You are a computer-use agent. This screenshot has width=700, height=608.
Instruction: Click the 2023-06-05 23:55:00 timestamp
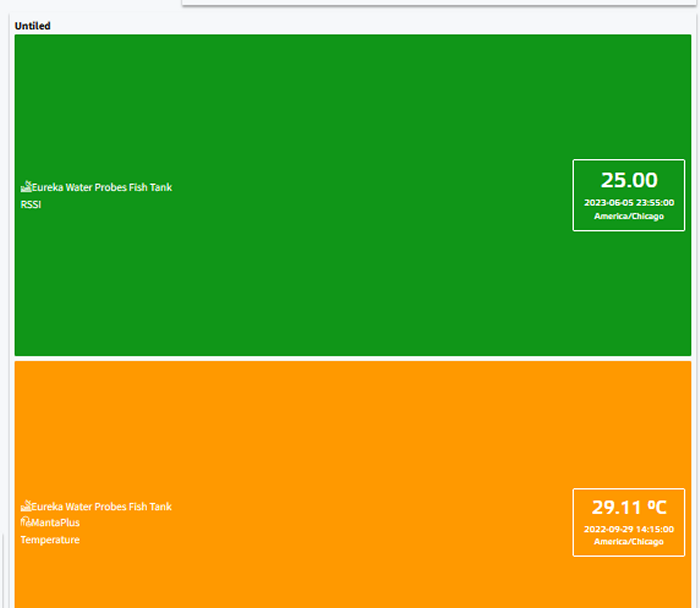pyautogui.click(x=629, y=202)
